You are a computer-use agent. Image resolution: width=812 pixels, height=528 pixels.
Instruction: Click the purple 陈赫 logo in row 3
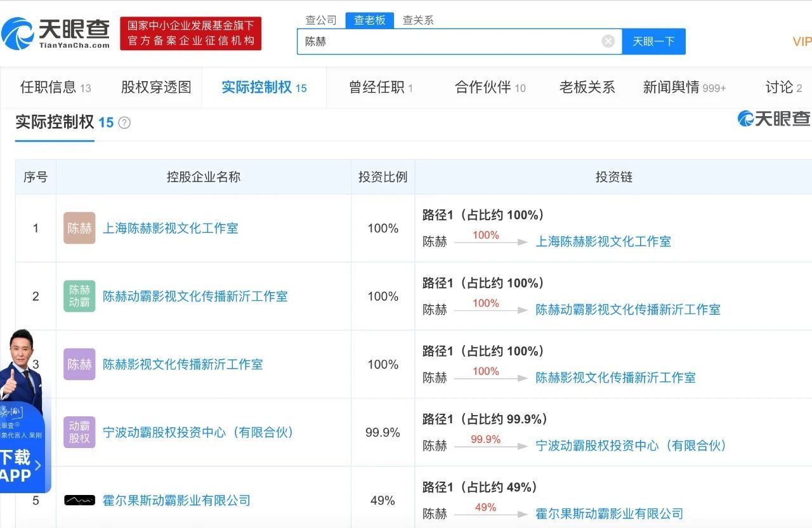coord(79,364)
